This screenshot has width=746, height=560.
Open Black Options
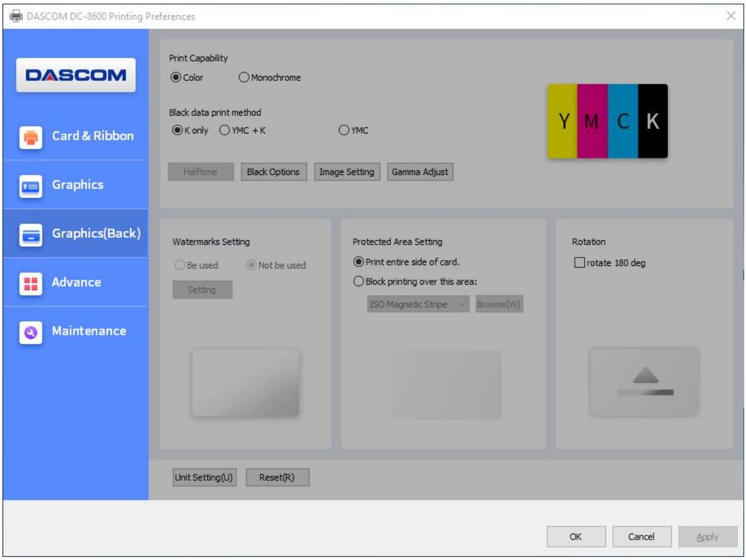tap(273, 172)
